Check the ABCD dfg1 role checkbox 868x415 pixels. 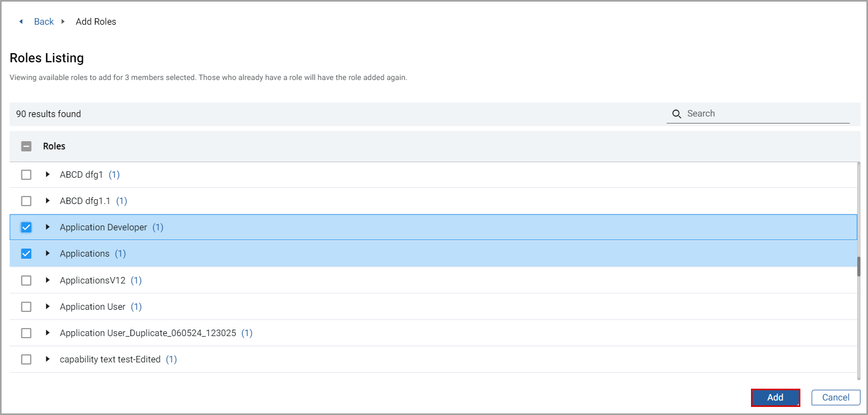[x=26, y=174]
